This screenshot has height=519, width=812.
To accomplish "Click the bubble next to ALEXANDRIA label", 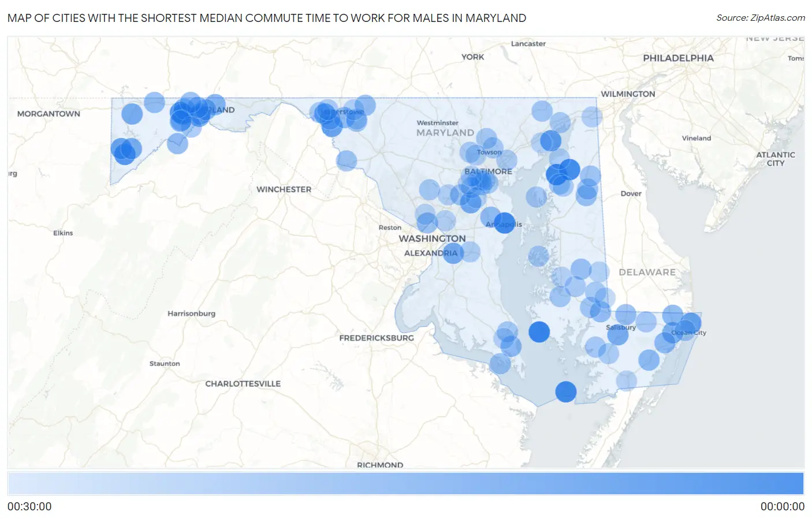I will (453, 253).
